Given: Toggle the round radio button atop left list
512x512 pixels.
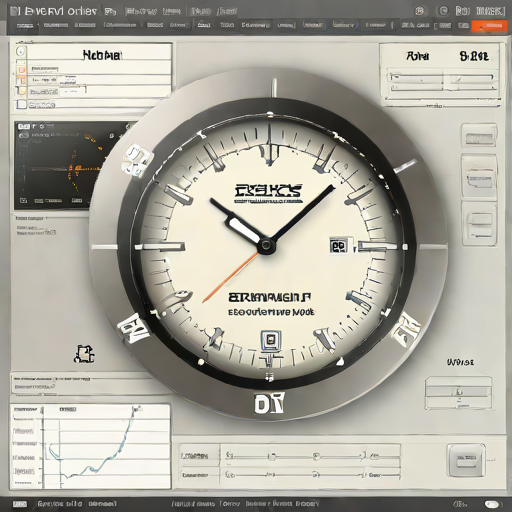Looking at the screenshot, I should coord(21,51).
